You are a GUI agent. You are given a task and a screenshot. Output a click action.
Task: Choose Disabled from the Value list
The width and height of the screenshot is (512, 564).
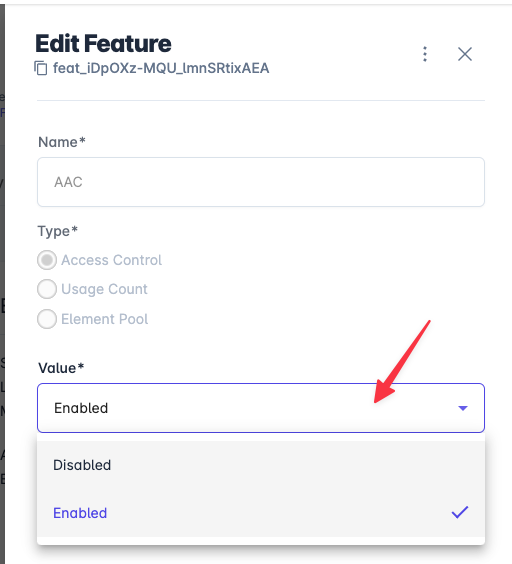coord(261,465)
